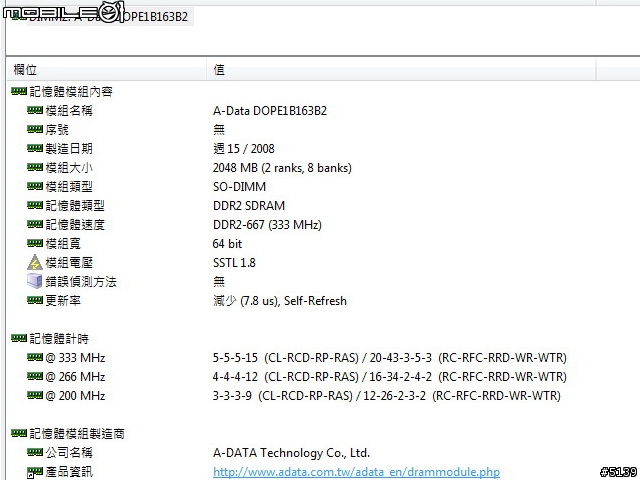Select the 記憶體模組製造商 section heading
Viewport: 640px width, 480px height.
click(x=77, y=433)
